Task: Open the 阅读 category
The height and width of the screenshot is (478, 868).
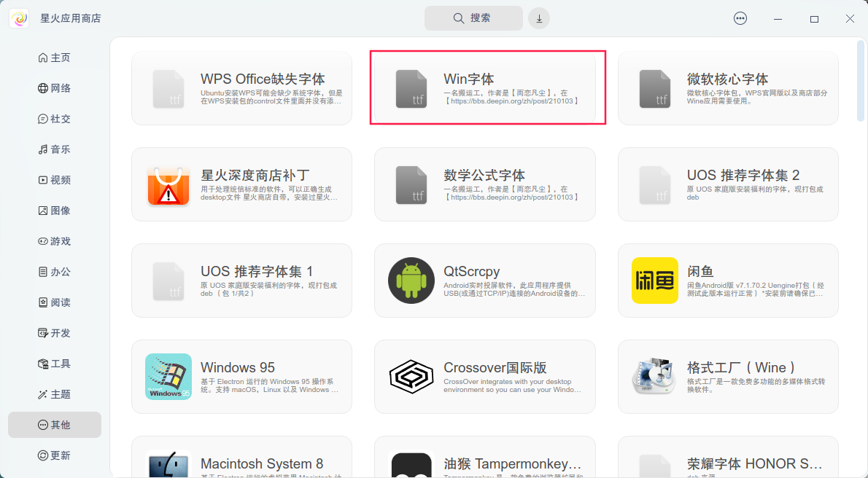Action: (x=59, y=302)
